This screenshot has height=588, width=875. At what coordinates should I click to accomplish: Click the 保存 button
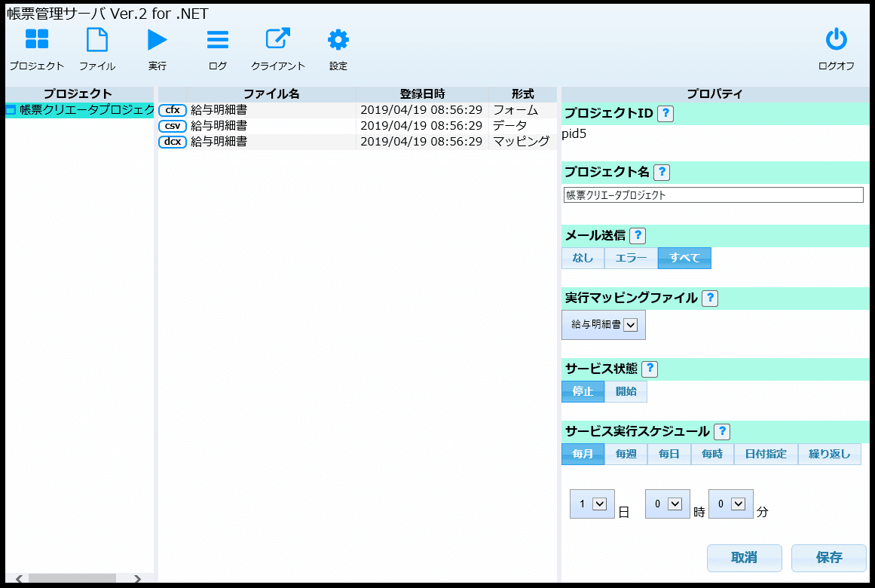(829, 558)
